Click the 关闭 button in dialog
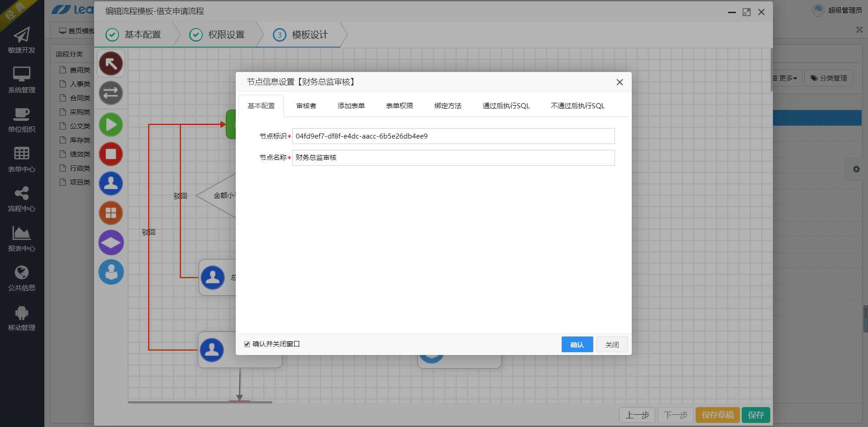 [612, 345]
